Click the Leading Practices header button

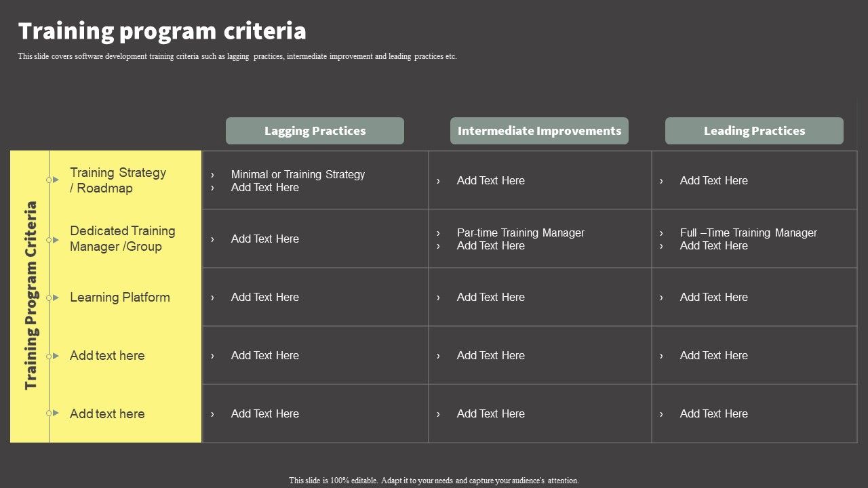pos(754,131)
